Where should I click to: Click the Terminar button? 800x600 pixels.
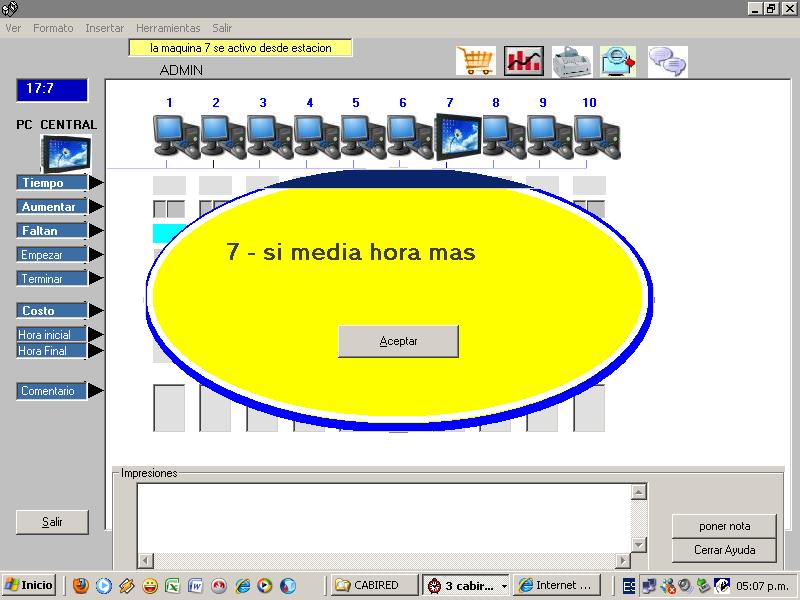click(52, 279)
